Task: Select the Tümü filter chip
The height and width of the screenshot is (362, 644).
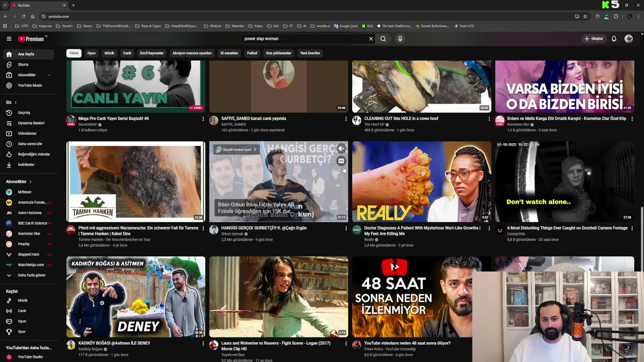Action: click(74, 53)
